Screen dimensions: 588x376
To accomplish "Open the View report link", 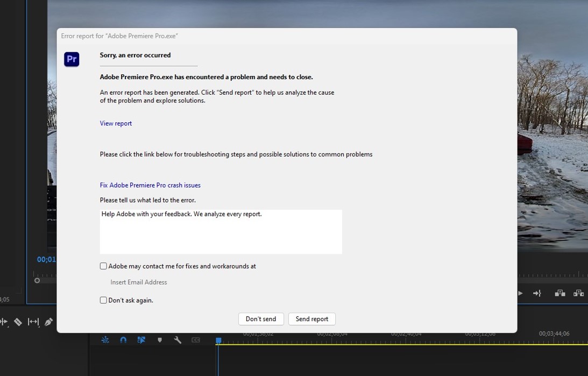I will click(x=116, y=123).
